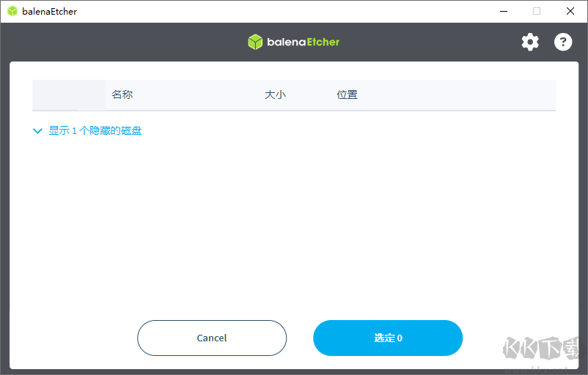Minimize the balenaEtcher window
The image size is (588, 375).
click(x=504, y=11)
